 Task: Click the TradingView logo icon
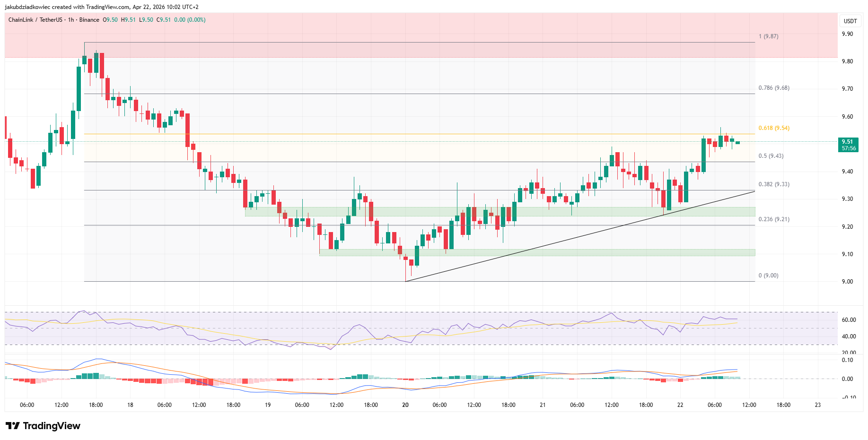click(13, 426)
